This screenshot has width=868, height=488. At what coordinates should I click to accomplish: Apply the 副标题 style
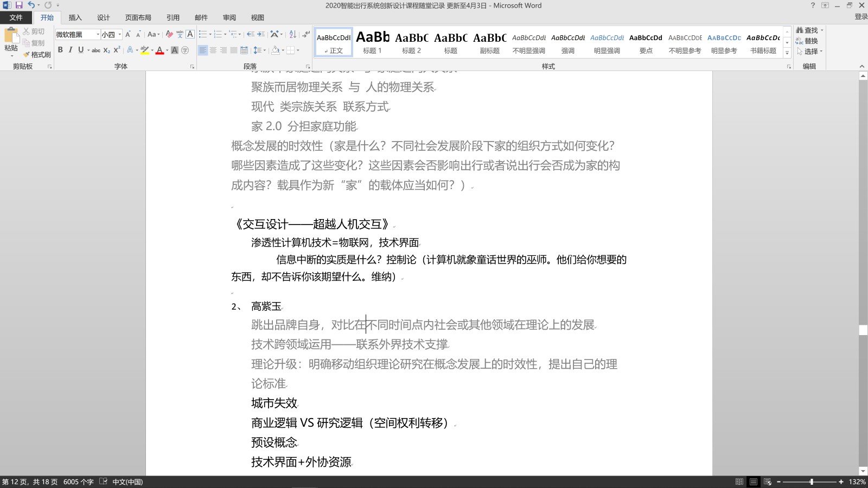point(490,42)
